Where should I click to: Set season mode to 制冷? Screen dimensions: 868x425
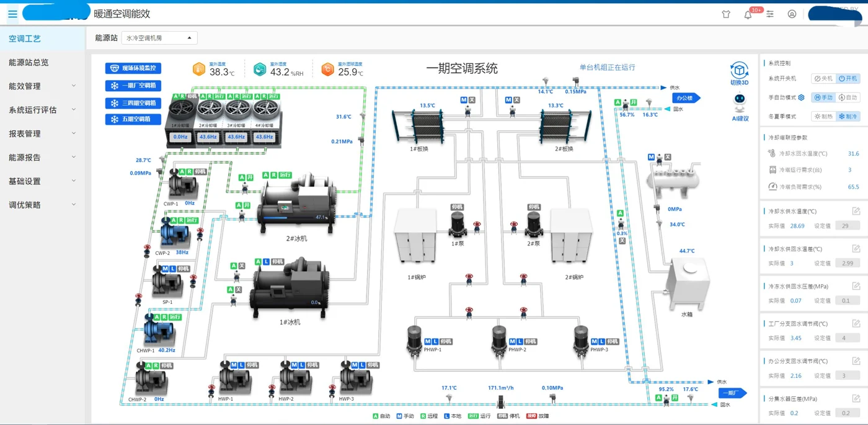(848, 116)
